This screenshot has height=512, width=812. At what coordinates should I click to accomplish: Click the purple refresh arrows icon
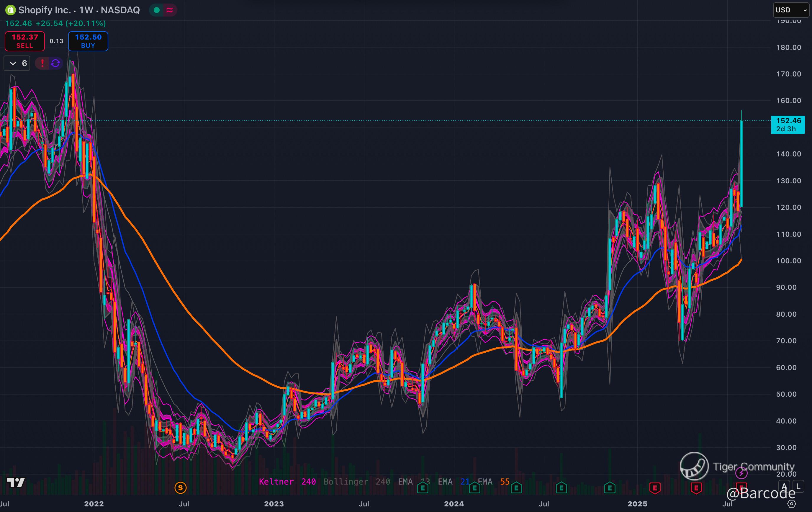click(x=56, y=63)
